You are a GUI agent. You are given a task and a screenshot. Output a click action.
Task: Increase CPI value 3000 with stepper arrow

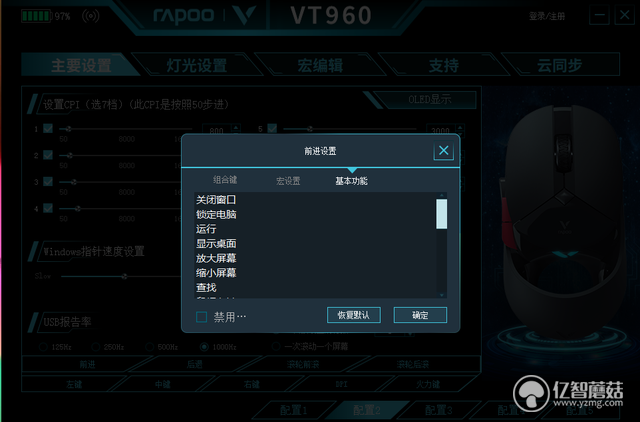pyautogui.click(x=460, y=127)
